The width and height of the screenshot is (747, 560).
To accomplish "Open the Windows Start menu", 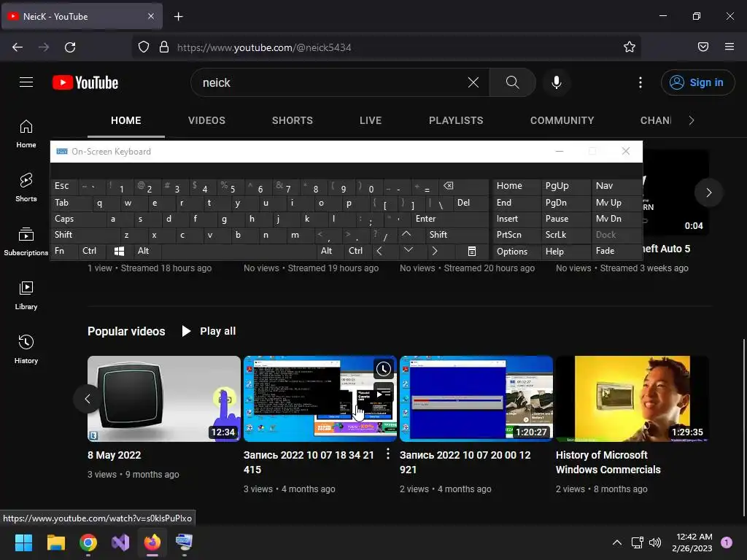I will [23, 542].
